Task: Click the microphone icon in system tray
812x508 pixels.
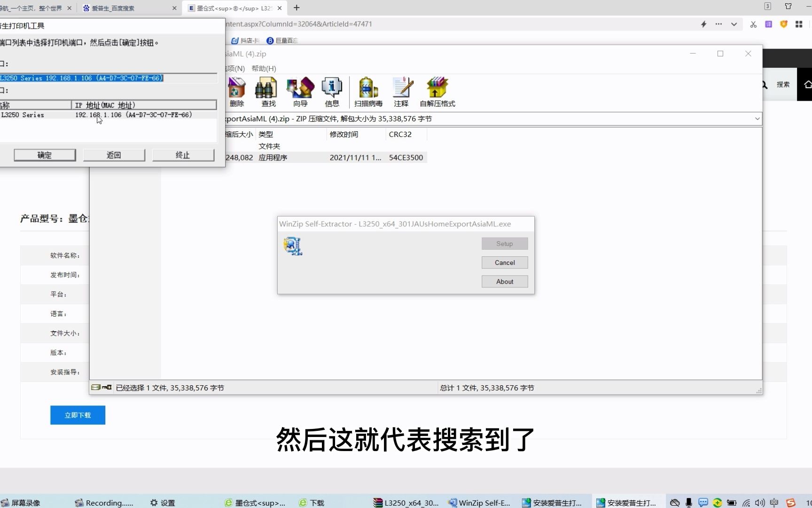Action: (x=689, y=503)
